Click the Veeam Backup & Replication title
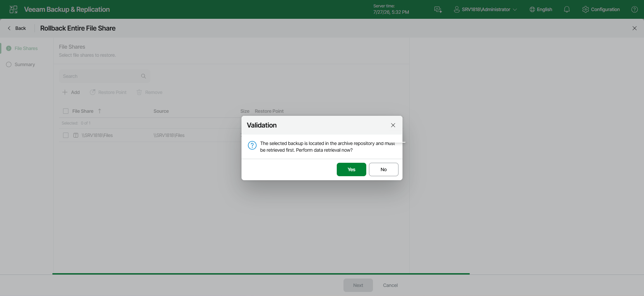The image size is (644, 296). tap(67, 9)
